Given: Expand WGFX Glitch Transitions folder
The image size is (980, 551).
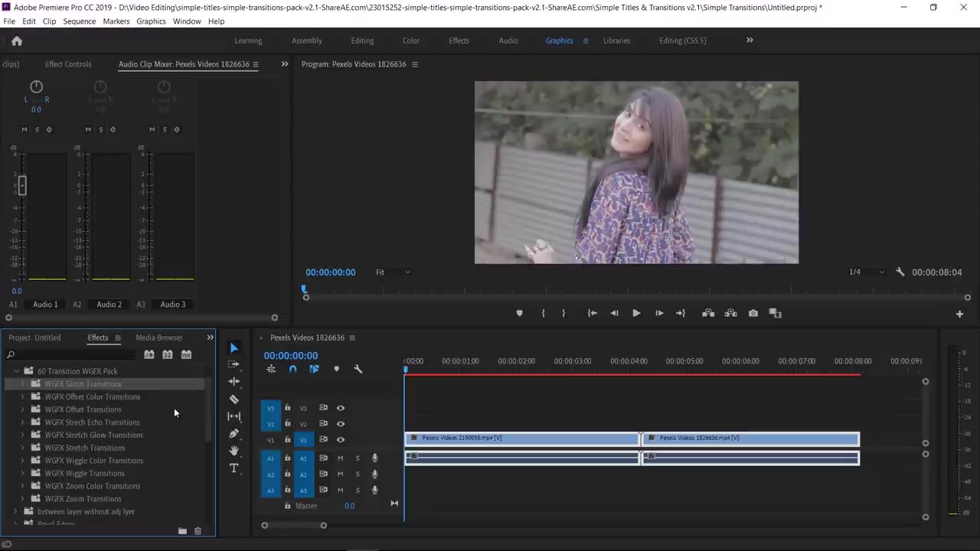Looking at the screenshot, I should (22, 384).
